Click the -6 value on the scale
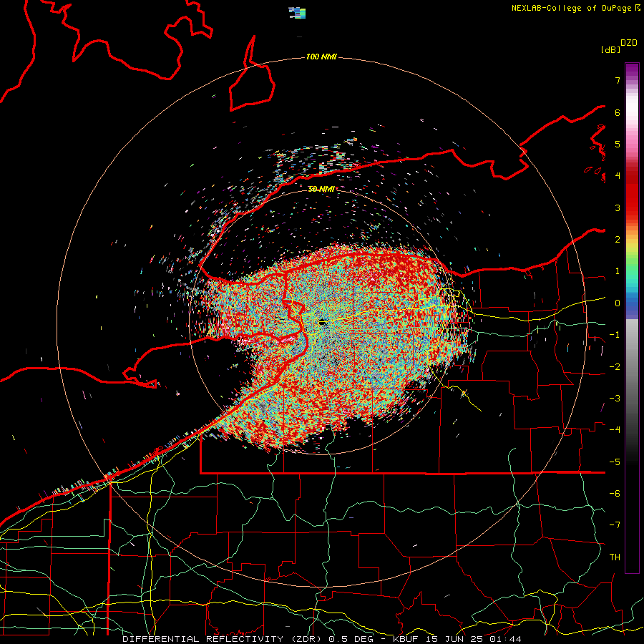Screen dimensions: 644x644 (x=615, y=494)
